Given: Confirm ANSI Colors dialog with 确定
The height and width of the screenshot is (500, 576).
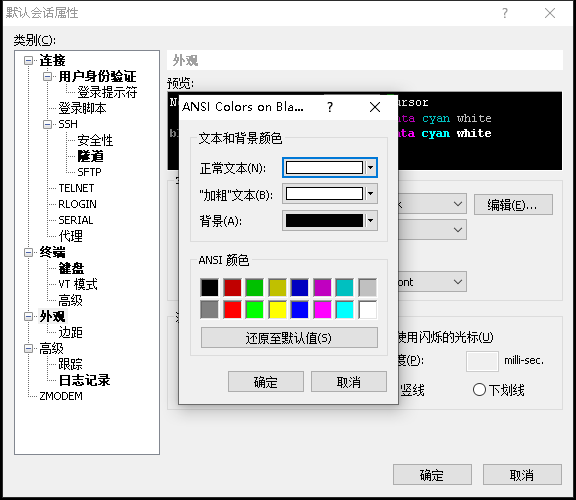Looking at the screenshot, I should [x=266, y=382].
